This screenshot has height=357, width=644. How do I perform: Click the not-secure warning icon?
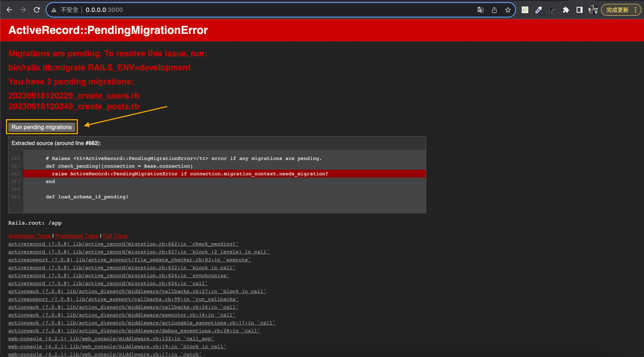[54, 10]
